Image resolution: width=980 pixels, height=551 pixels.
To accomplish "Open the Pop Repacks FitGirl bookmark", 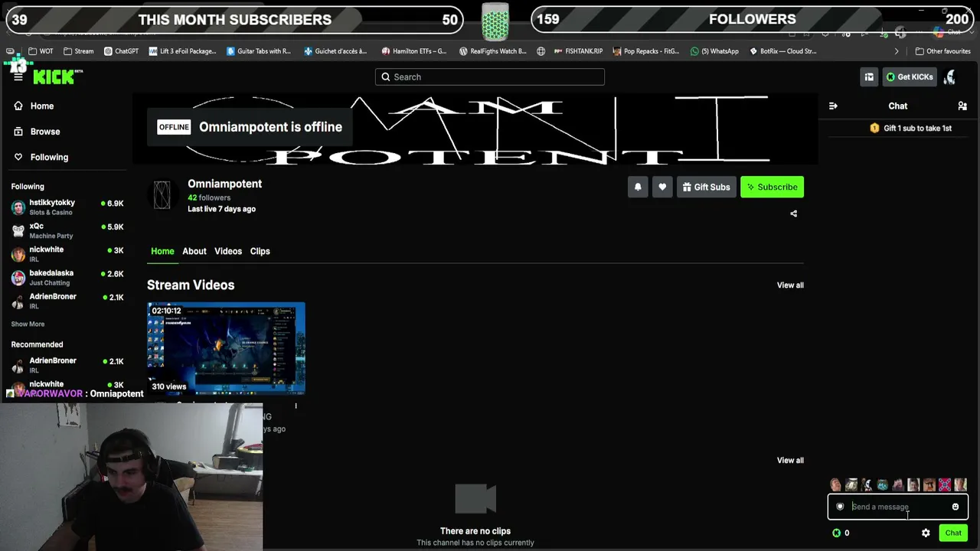I will [x=646, y=51].
